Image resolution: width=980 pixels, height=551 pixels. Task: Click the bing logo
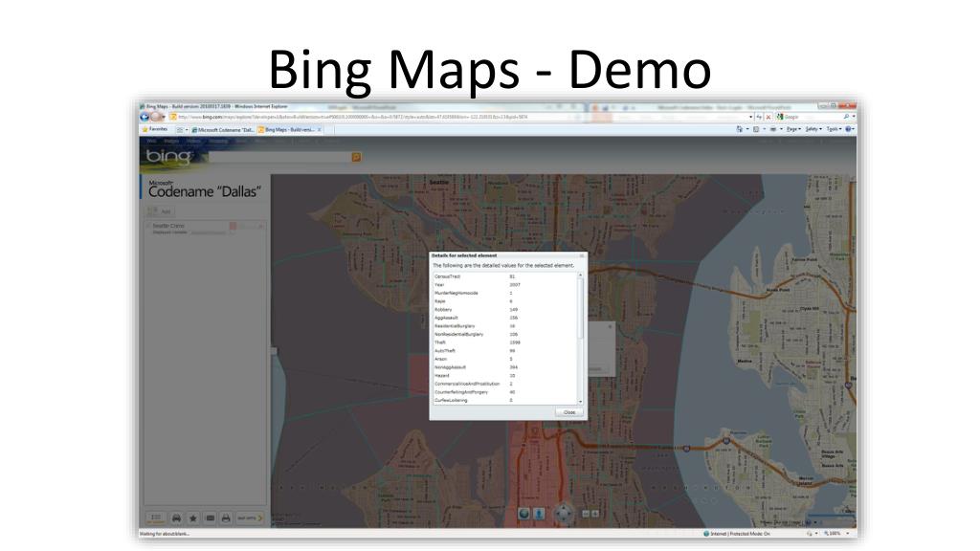tap(167, 156)
